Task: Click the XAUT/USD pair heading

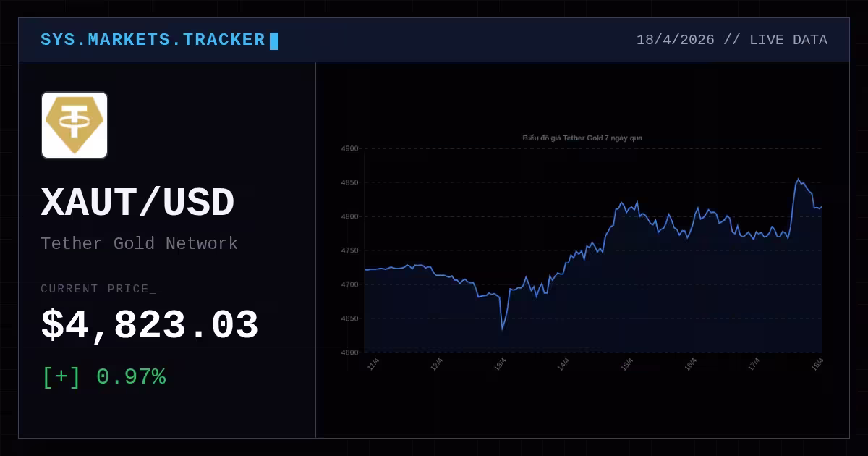Action: click(137, 203)
